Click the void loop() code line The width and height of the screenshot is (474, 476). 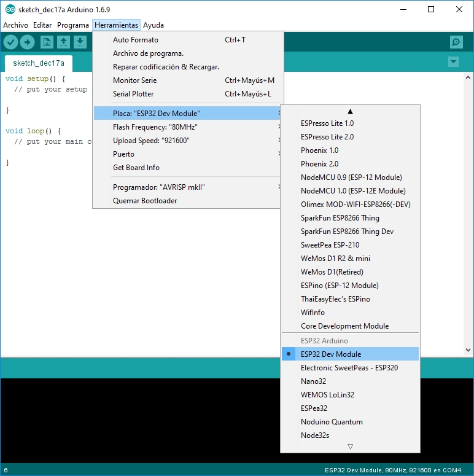point(33,131)
